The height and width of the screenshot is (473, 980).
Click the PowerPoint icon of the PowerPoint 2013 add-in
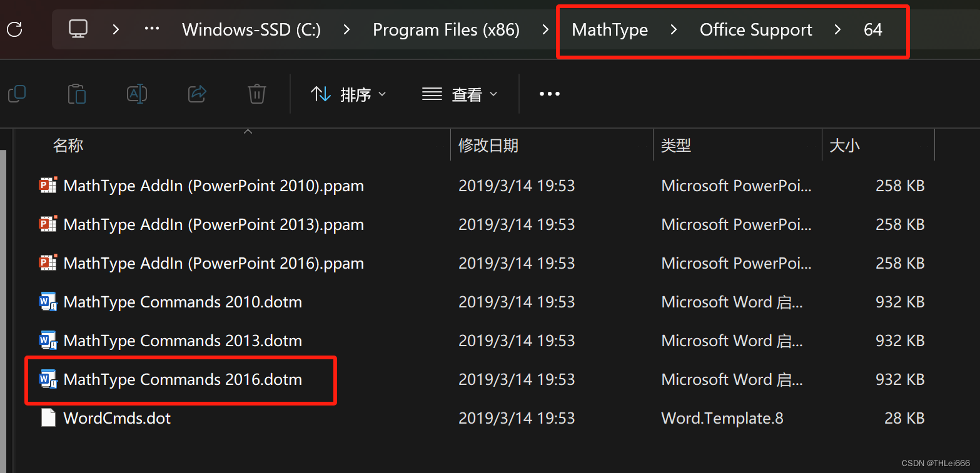tap(48, 224)
